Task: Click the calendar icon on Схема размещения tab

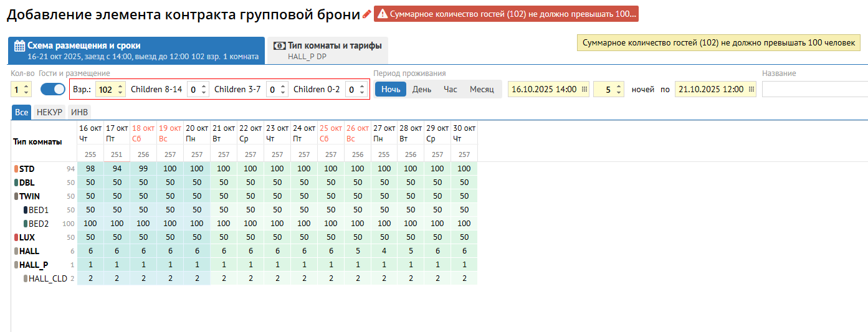Action: click(x=19, y=45)
